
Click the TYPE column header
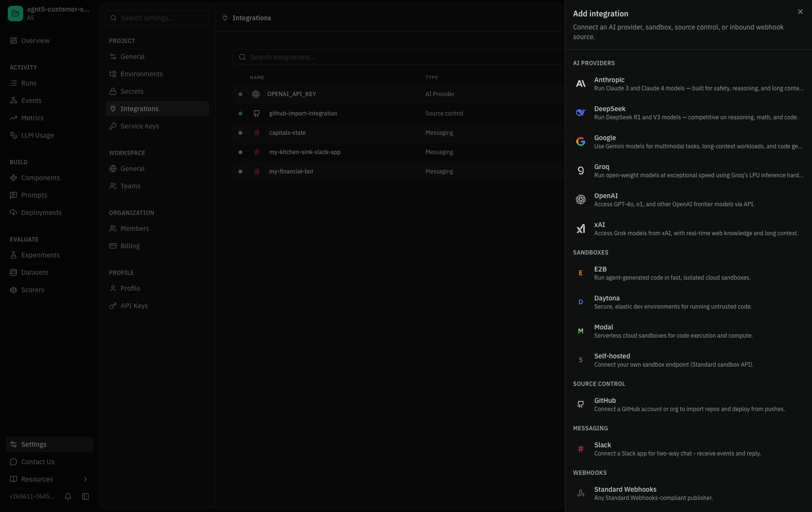[x=432, y=77]
